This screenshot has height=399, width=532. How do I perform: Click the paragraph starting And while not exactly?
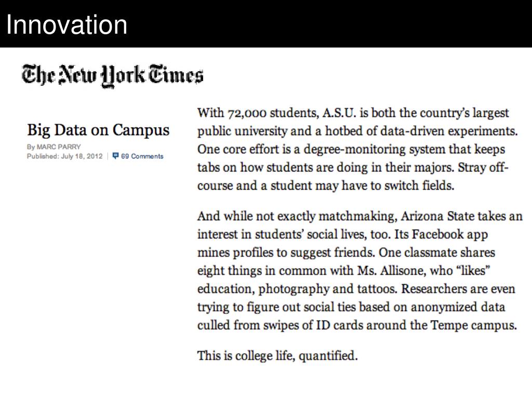coord(360,270)
